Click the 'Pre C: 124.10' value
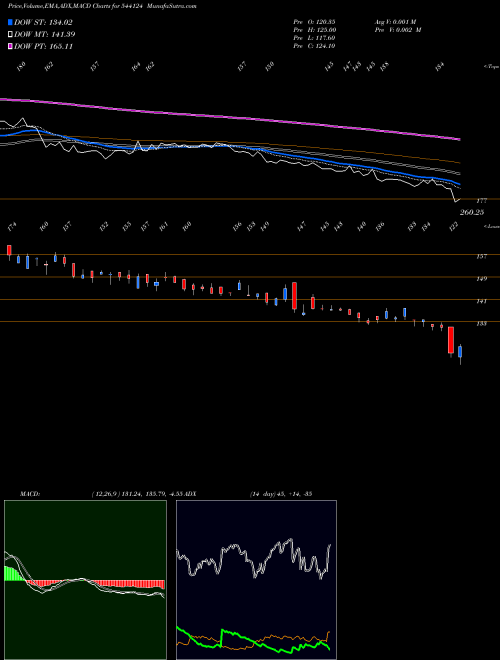The image size is (500, 660). click(314, 46)
